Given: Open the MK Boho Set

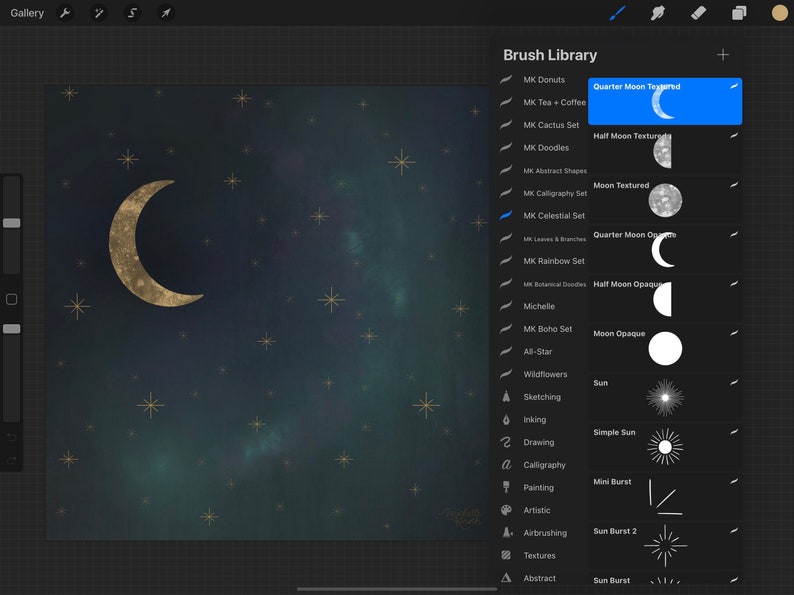Looking at the screenshot, I should coord(543,329).
